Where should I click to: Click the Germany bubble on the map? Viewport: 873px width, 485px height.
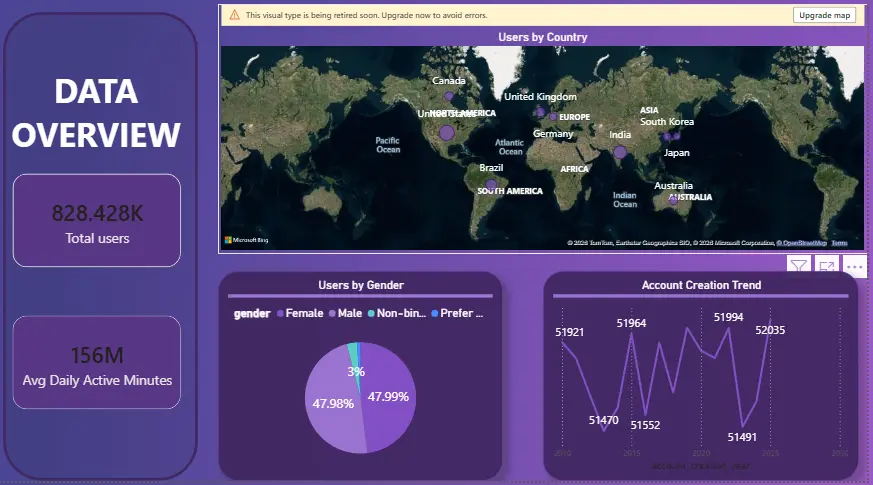552,117
